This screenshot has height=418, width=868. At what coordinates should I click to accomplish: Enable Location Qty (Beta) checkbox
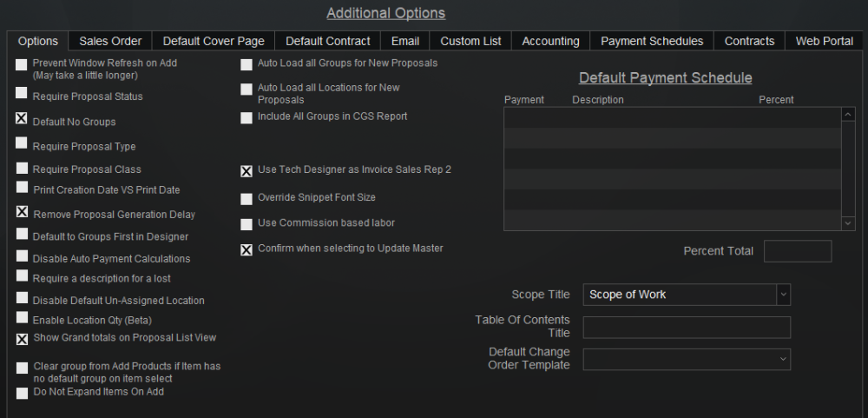pos(22,317)
